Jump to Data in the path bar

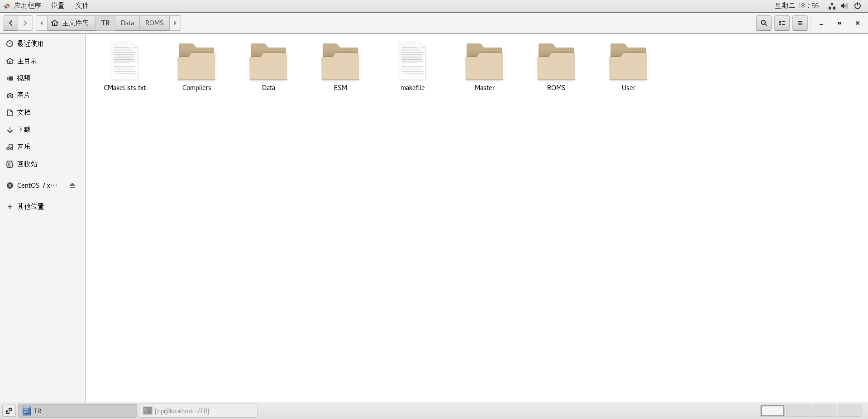(x=127, y=23)
